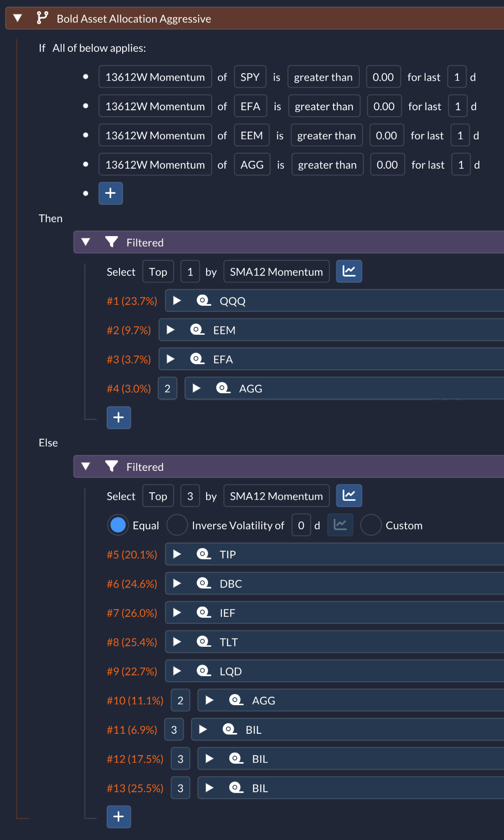Click the branch icon beside Bold Asset Allocation Aggressive
The image size is (504, 840).
pos(42,18)
